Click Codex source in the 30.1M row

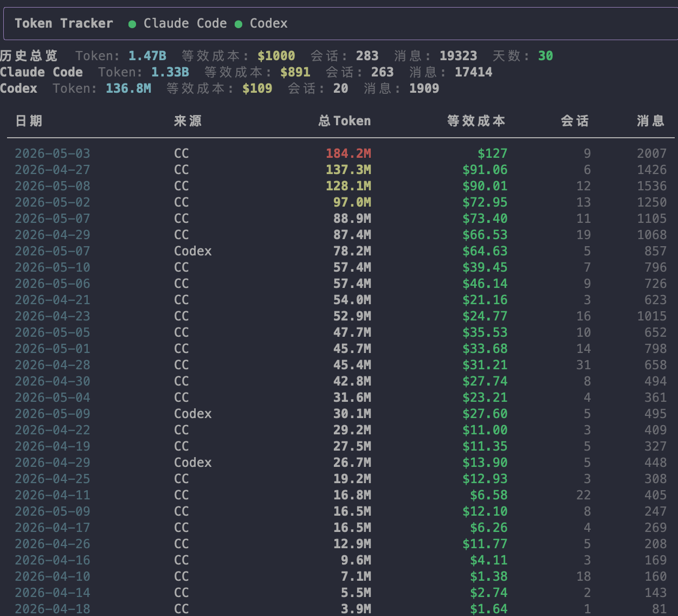[193, 414]
